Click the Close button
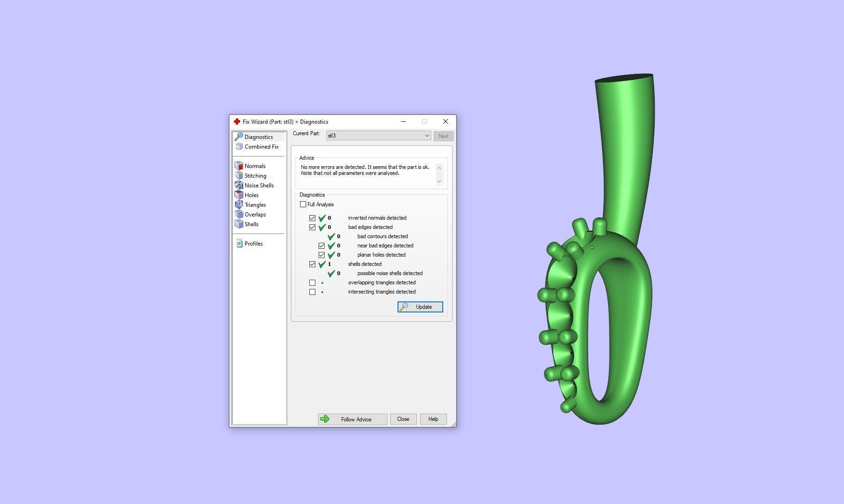Image resolution: width=844 pixels, height=504 pixels. click(x=403, y=419)
